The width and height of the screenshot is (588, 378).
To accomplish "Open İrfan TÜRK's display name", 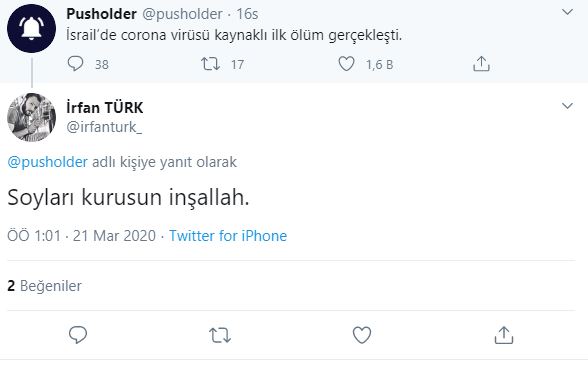I will click(105, 108).
